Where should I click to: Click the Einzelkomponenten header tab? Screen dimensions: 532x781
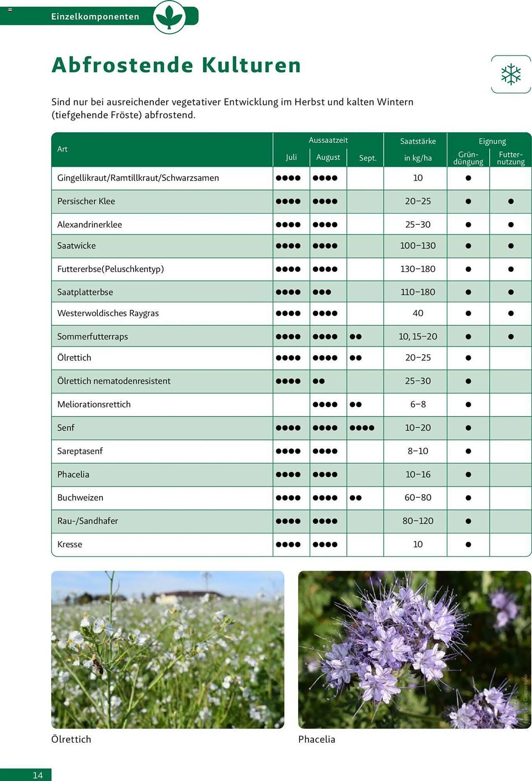pyautogui.click(x=95, y=16)
